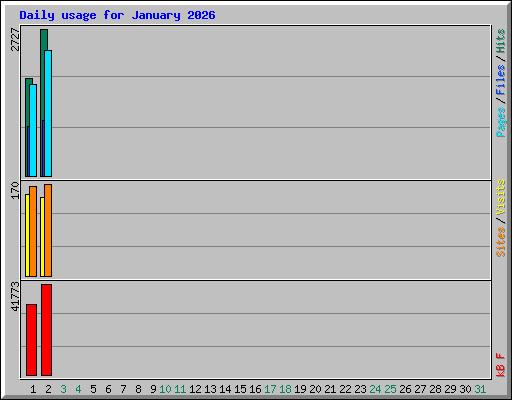The width and height of the screenshot is (512, 400).
Task: Click the 41773 kilobytes axis value
Action: coord(15,297)
